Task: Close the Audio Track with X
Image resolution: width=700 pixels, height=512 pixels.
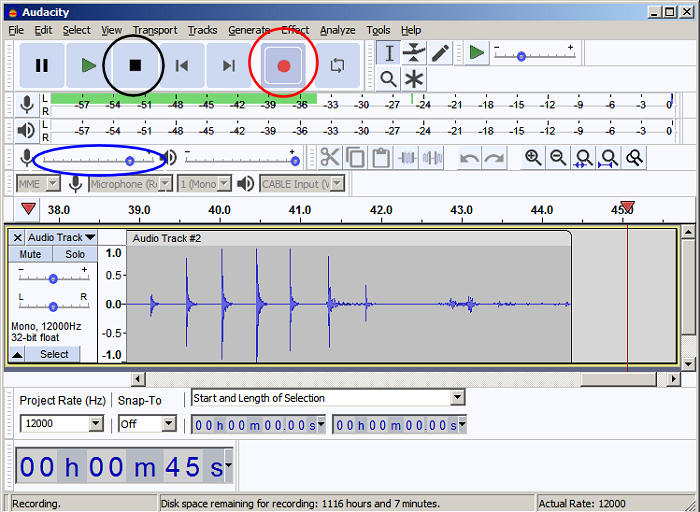Action: pos(17,237)
